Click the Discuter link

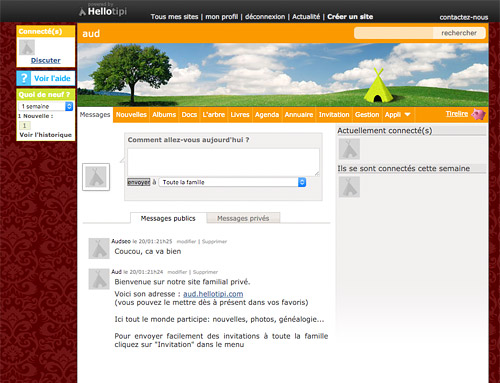[x=46, y=60]
